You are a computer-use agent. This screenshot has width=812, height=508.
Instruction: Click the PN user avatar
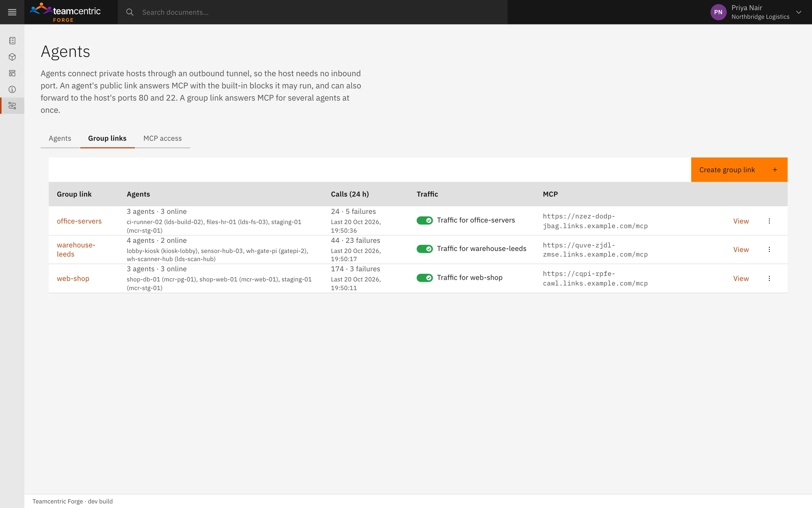click(718, 12)
